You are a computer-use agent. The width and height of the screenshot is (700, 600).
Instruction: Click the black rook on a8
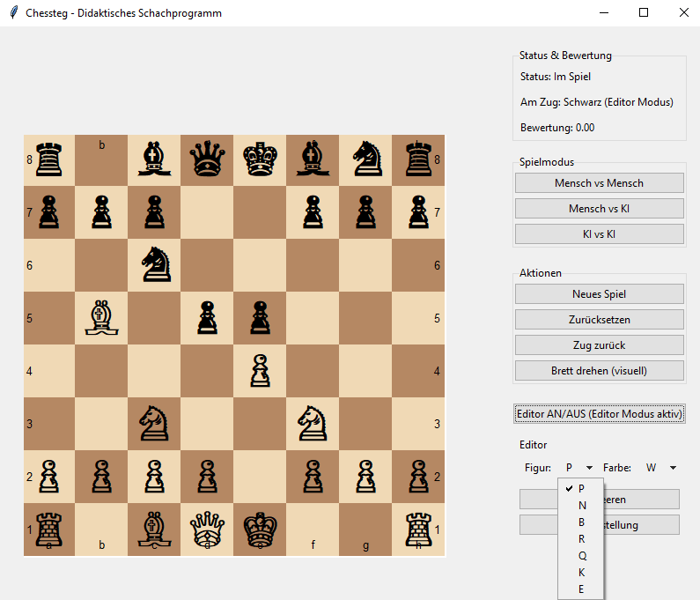(x=48, y=159)
